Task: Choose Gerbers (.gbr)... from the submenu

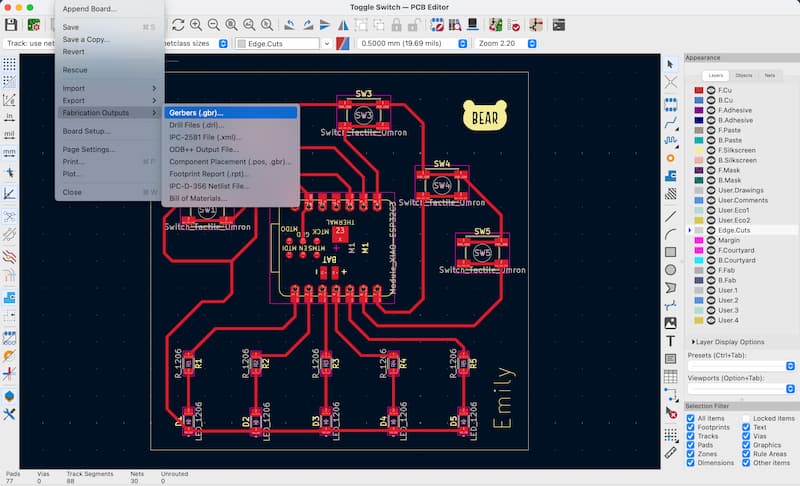Action: [197, 113]
